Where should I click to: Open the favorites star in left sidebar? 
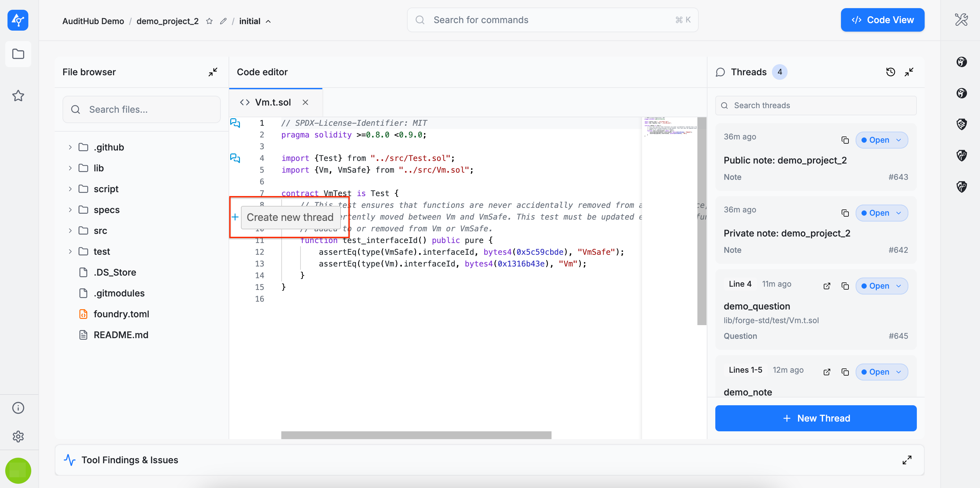coord(18,95)
